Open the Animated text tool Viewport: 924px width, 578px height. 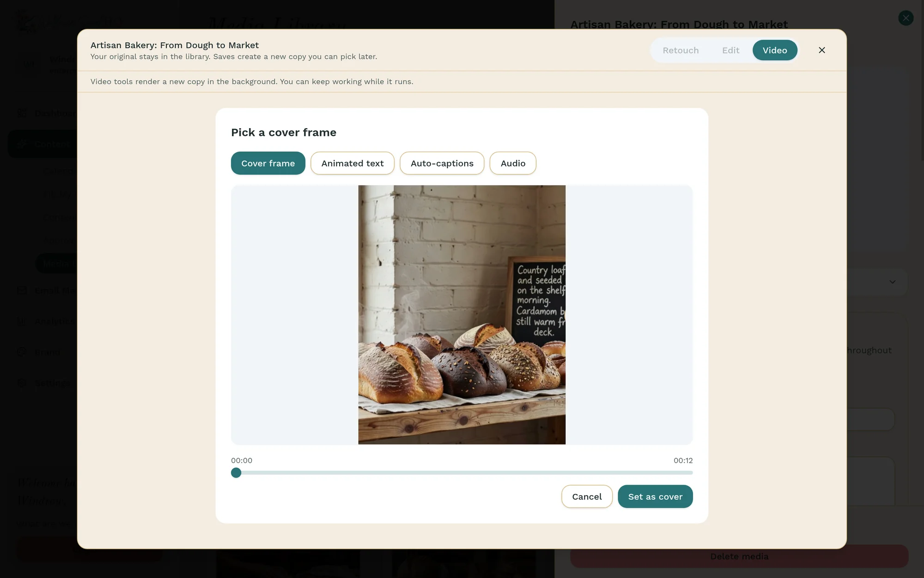click(353, 163)
